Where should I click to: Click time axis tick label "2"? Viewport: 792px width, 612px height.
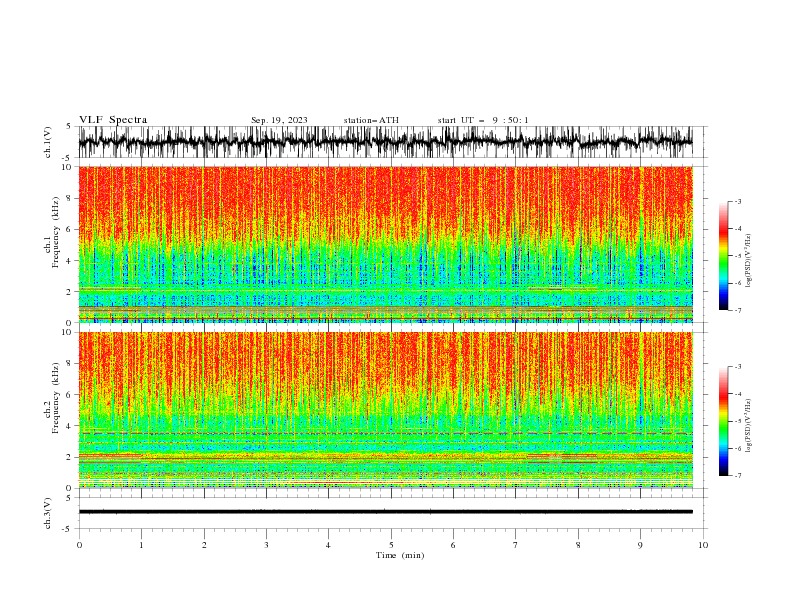204,545
